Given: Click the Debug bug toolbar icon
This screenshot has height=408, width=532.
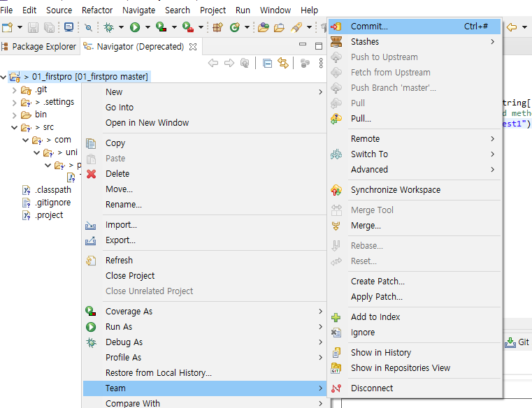Looking at the screenshot, I should (109, 27).
